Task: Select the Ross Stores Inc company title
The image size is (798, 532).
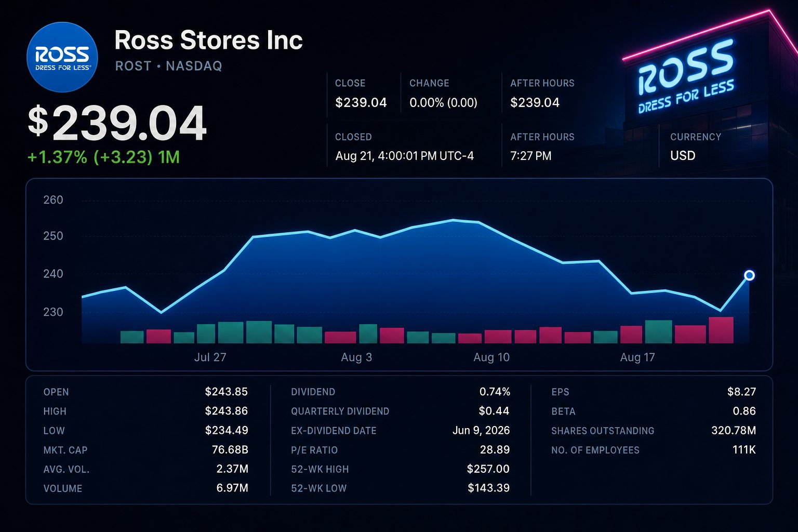Action: [208, 40]
